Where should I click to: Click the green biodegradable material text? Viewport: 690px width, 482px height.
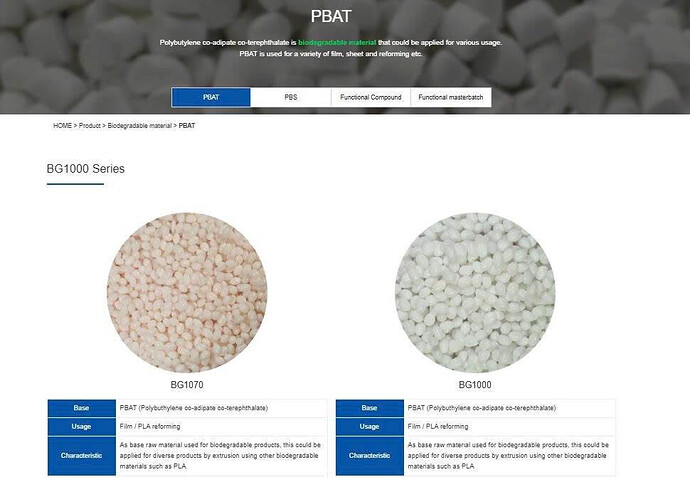pyautogui.click(x=337, y=43)
